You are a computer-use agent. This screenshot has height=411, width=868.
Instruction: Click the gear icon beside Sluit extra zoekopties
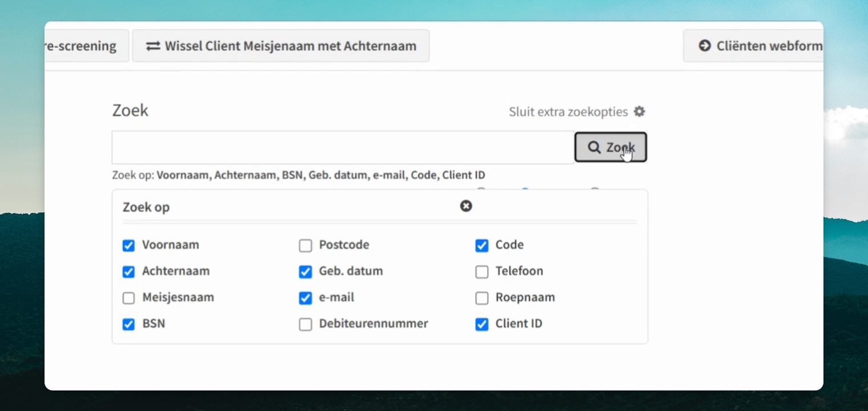[640, 112]
